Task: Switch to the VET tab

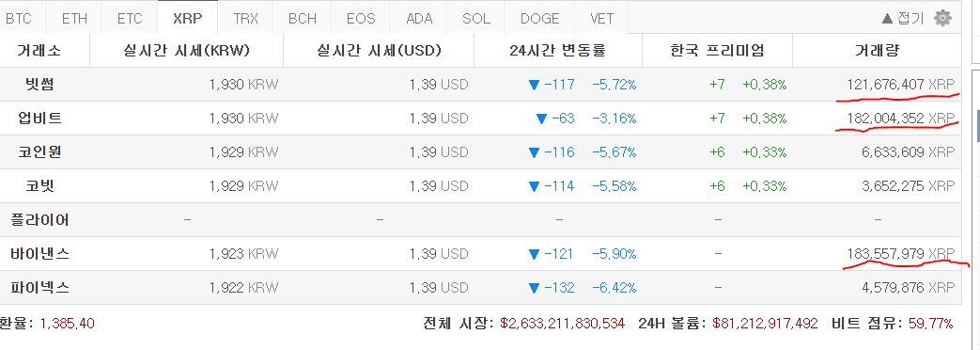Action: point(601,18)
